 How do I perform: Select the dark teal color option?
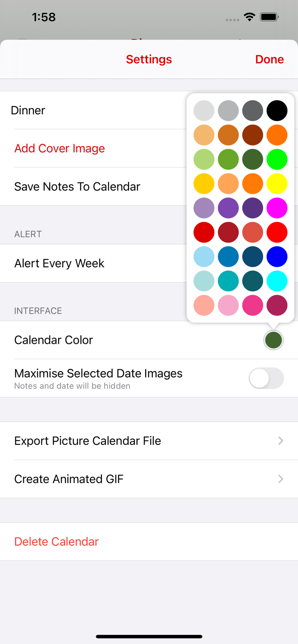[x=252, y=281]
